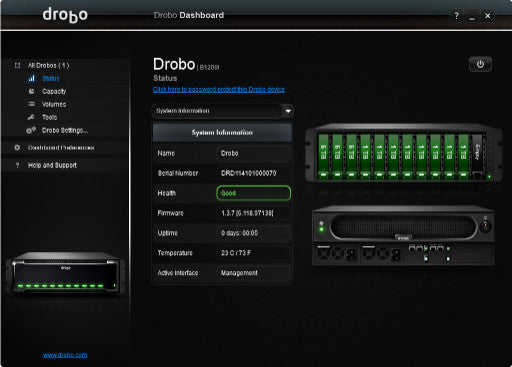Open the help question mark icon

[x=456, y=16]
